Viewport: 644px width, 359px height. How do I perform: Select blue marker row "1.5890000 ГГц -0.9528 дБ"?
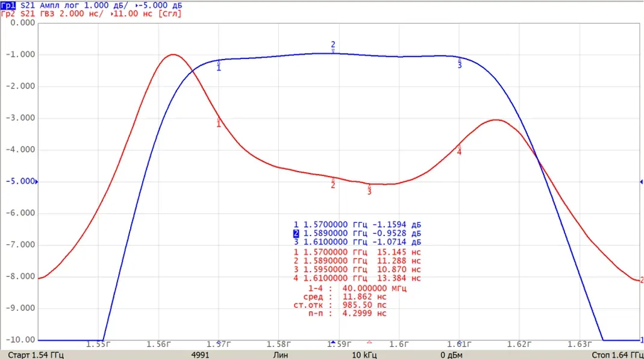[x=357, y=233]
